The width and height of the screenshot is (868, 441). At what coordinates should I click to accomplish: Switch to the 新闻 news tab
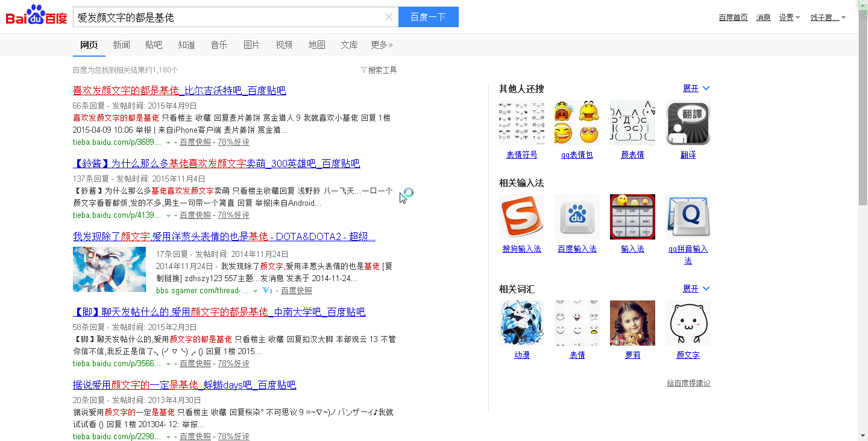(121, 45)
